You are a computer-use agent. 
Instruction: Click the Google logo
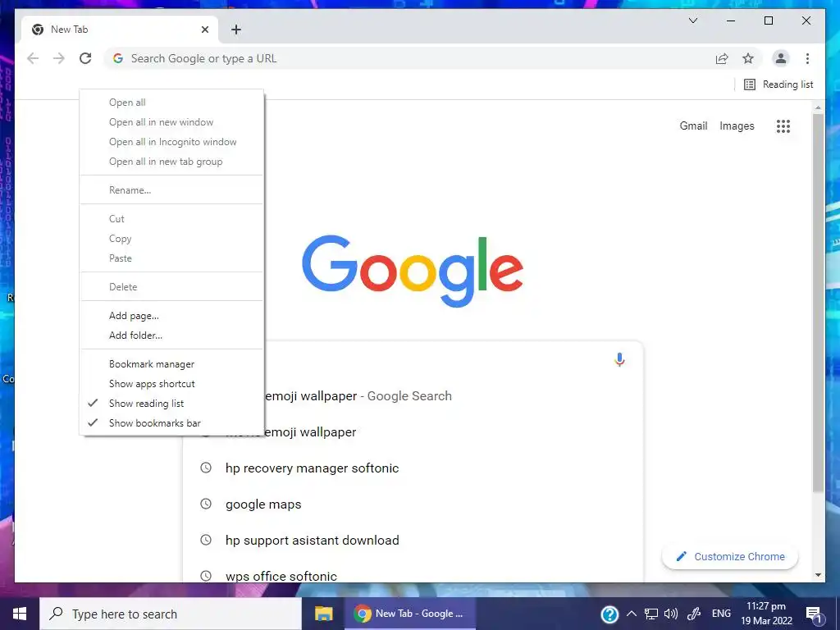coord(413,271)
